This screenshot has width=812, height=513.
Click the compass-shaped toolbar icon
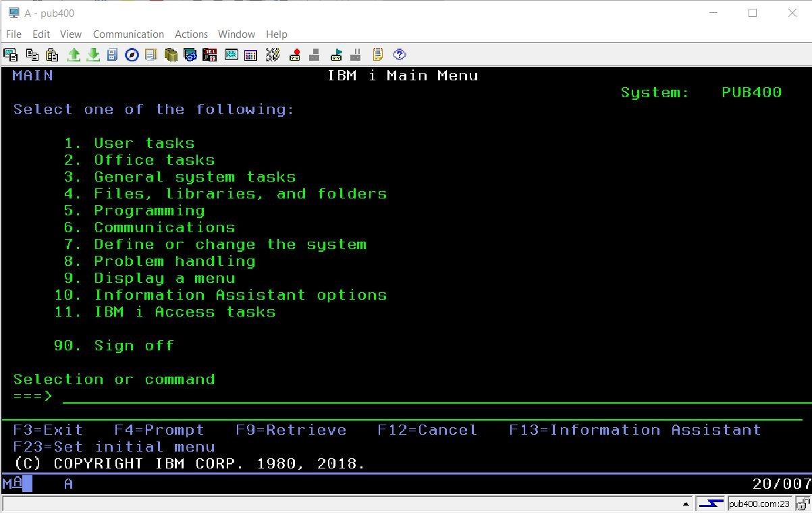[x=132, y=55]
